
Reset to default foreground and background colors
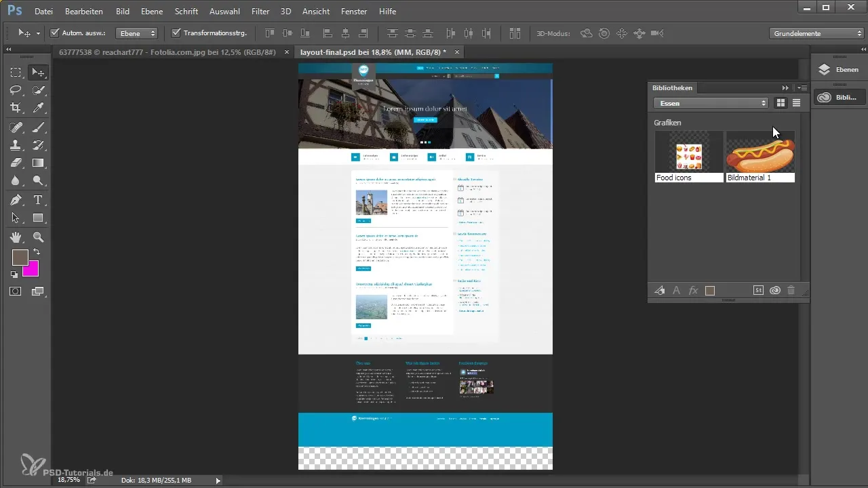pos(14,274)
